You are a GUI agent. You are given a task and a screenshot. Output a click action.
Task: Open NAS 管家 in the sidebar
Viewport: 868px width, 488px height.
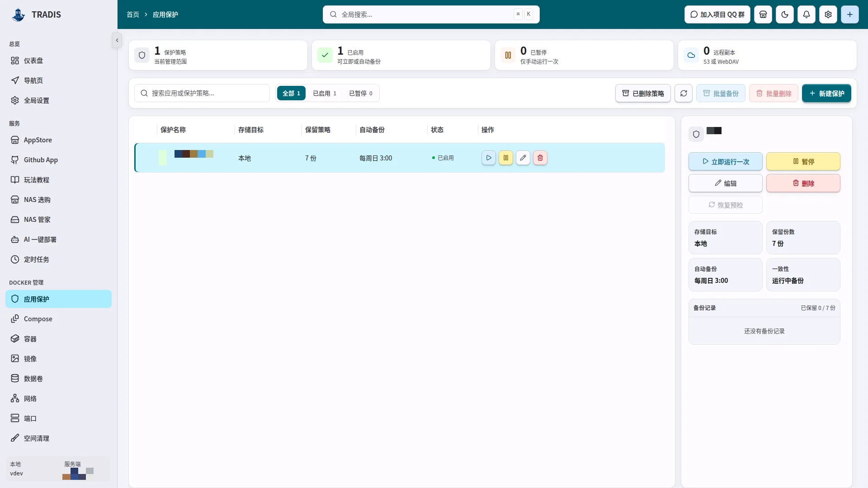[x=59, y=220]
